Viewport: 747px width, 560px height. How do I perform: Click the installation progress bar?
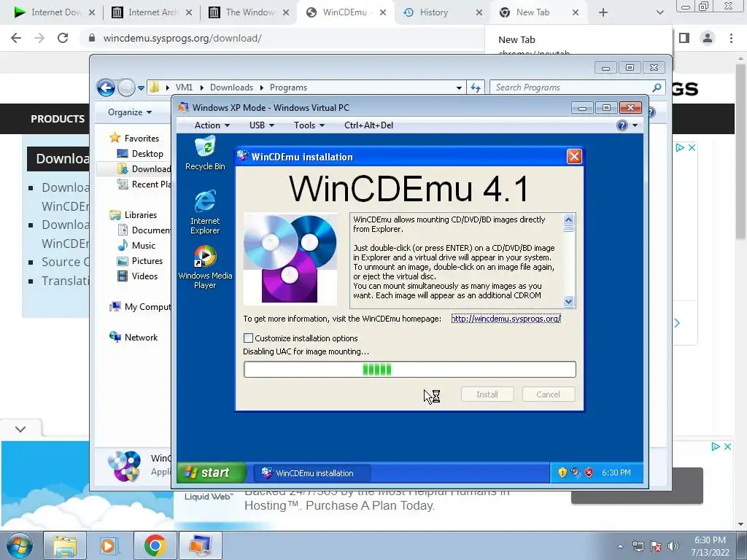click(x=410, y=370)
